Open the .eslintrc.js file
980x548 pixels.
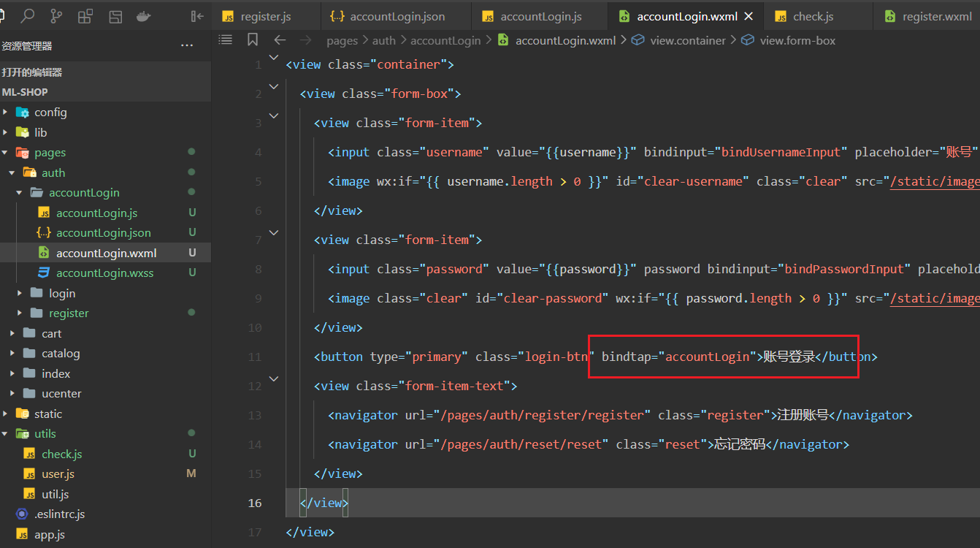pyautogui.click(x=59, y=514)
